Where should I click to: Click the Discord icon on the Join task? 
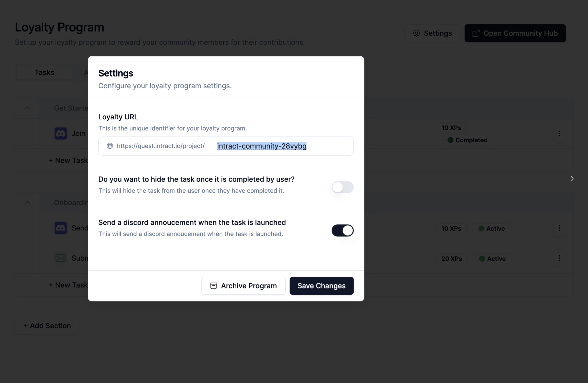(61, 134)
